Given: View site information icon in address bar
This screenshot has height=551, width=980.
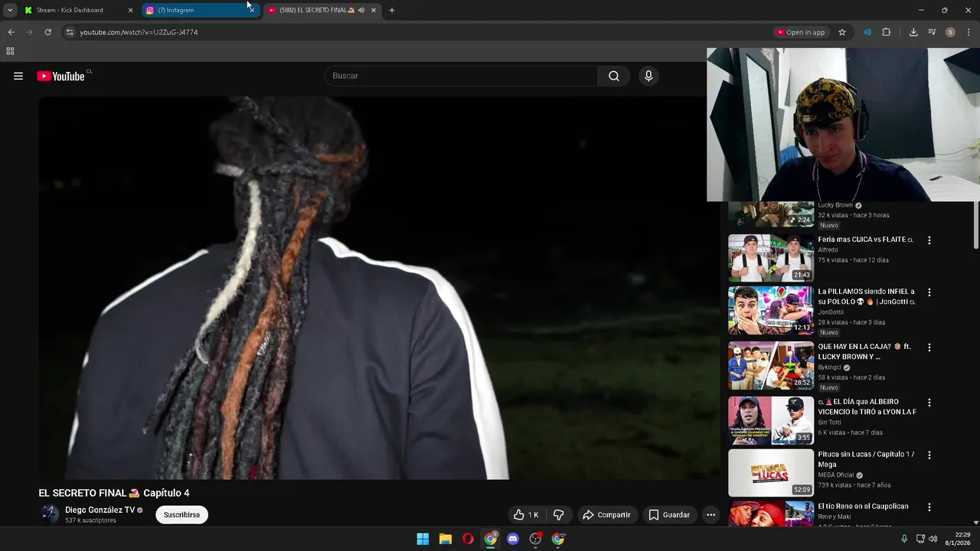Looking at the screenshot, I should (70, 32).
